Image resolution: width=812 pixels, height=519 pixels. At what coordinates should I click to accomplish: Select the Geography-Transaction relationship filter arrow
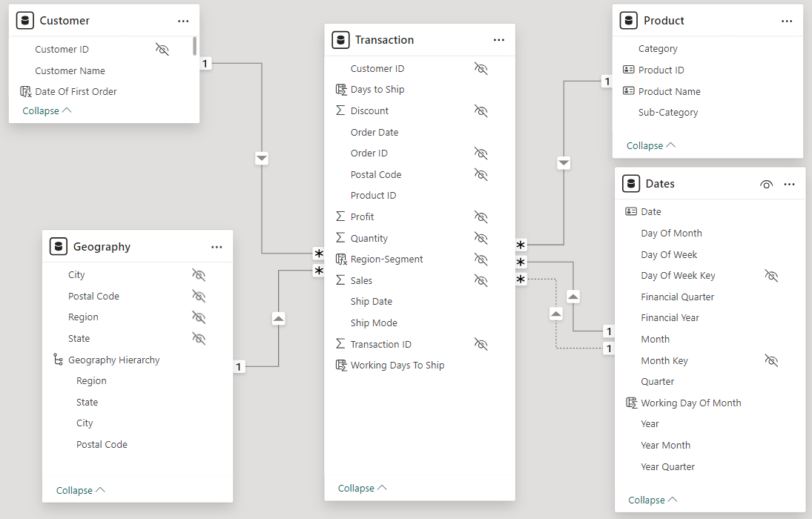(x=279, y=319)
